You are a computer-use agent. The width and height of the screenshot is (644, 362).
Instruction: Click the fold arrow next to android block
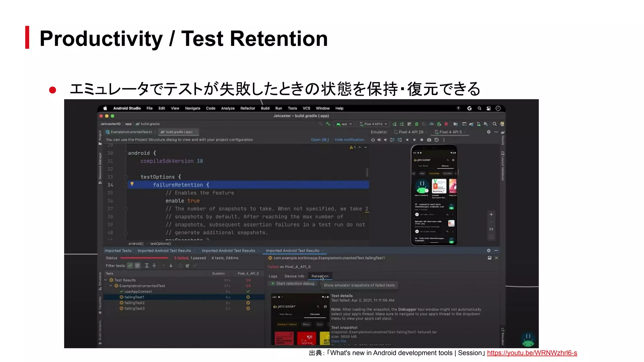125,153
